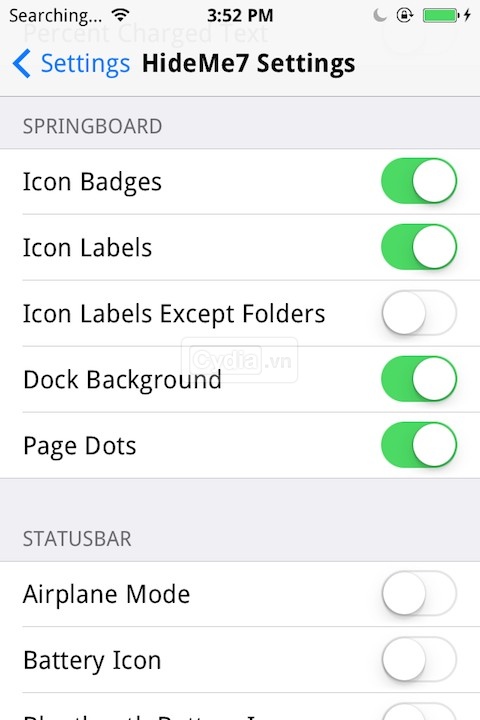Tap the STATUSBAR section header

pyautogui.click(x=77, y=539)
